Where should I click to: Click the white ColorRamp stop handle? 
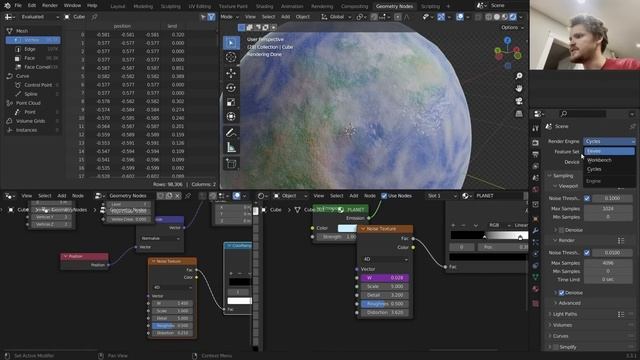tap(520, 237)
